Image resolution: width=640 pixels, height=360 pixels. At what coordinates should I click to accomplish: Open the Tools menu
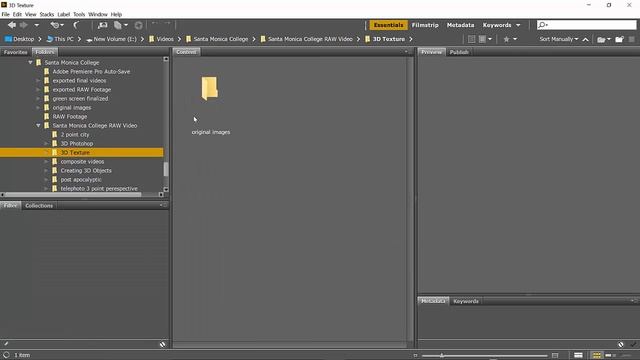79,14
